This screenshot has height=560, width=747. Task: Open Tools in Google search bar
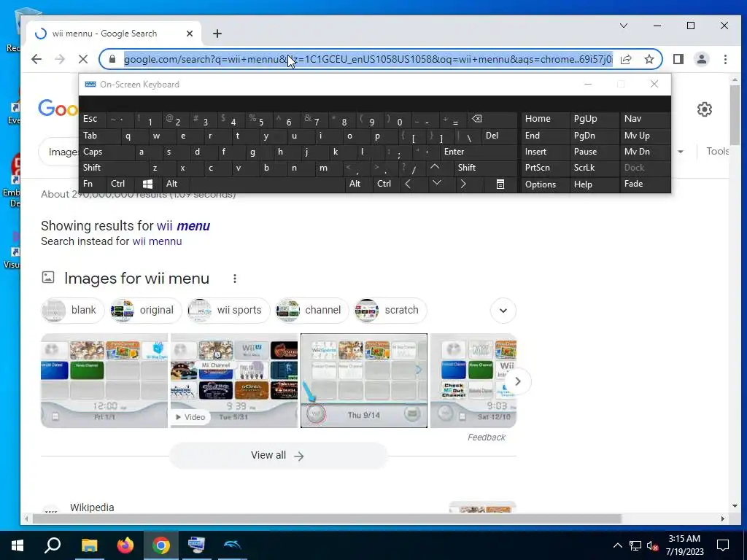tap(718, 152)
